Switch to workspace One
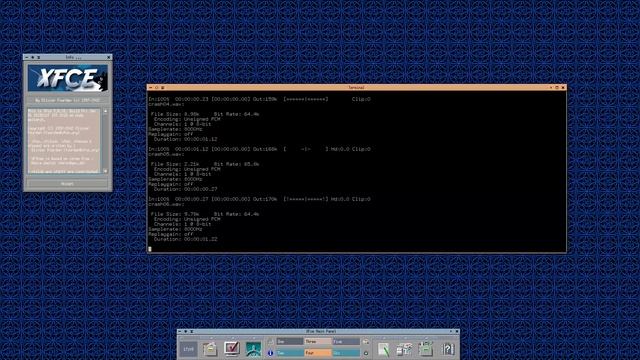This screenshot has height=360, width=640. 290,342
